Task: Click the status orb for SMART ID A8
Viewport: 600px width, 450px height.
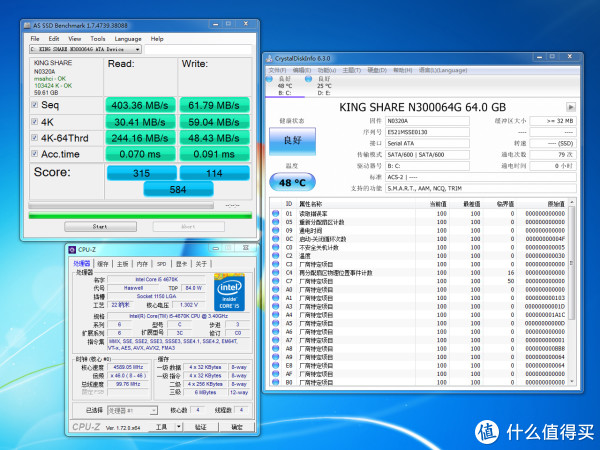Action: pos(276,348)
